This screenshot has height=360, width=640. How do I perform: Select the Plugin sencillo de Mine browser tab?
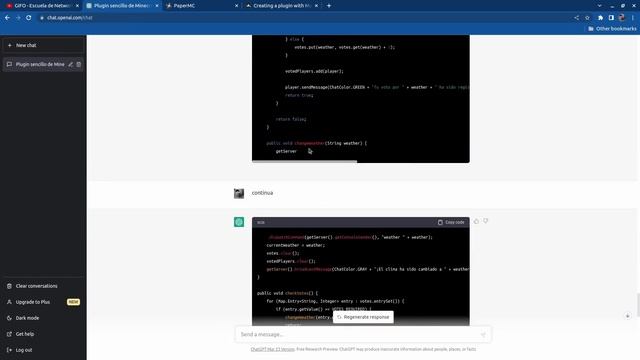coord(122,6)
